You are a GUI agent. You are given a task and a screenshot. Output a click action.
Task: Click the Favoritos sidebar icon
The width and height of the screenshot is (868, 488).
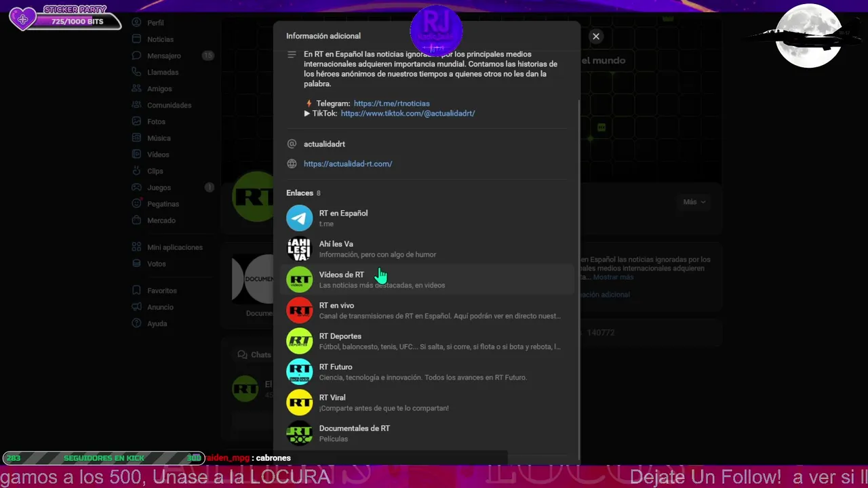(x=137, y=291)
